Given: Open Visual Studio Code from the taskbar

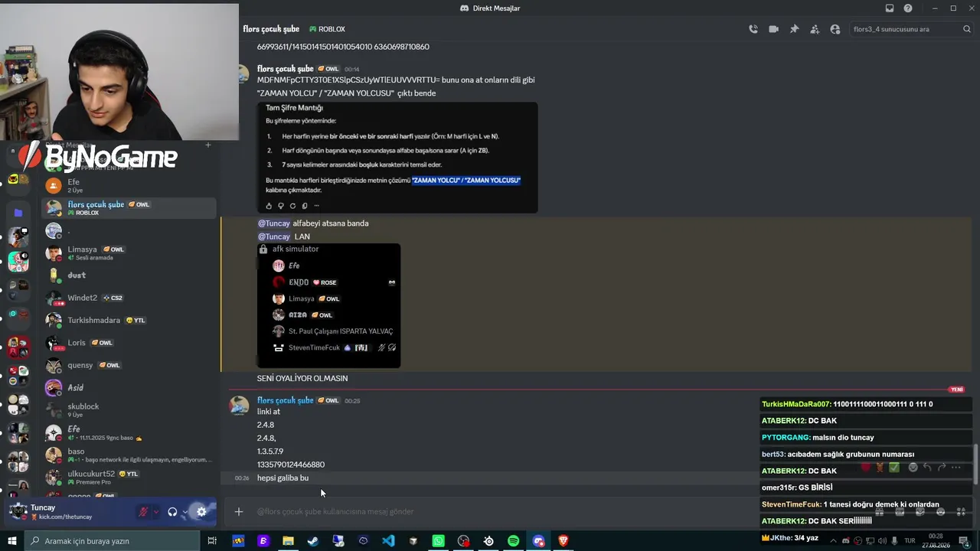Looking at the screenshot, I should pos(388,541).
